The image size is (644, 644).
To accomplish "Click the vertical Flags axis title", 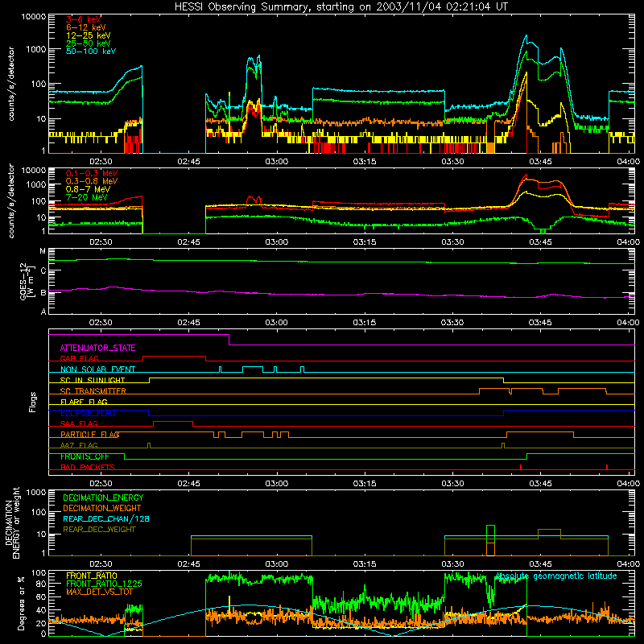I will [32, 402].
